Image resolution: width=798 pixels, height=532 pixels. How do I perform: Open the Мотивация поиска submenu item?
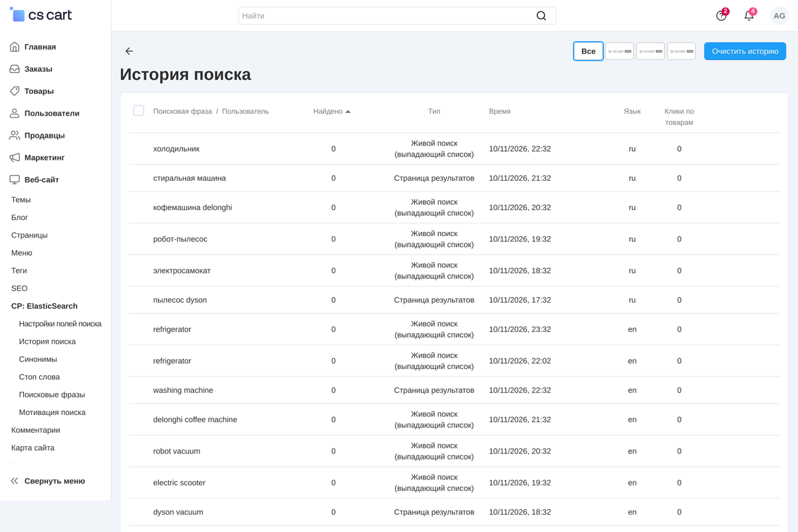tap(53, 412)
